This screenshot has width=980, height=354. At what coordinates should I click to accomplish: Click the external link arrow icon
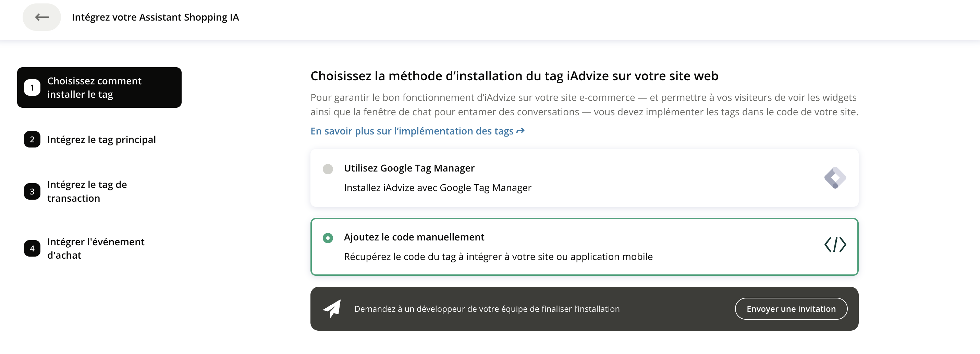[520, 131]
